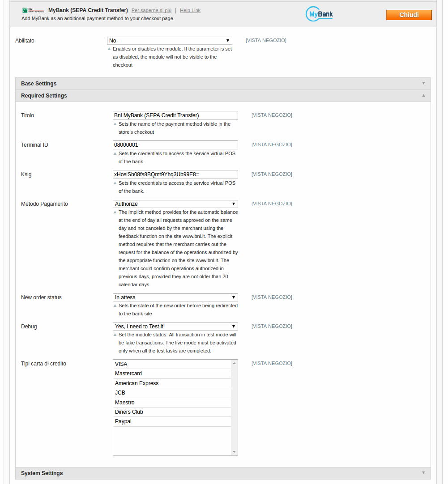Click the Abilitato field label
This screenshot has height=484, width=448.
coord(25,41)
